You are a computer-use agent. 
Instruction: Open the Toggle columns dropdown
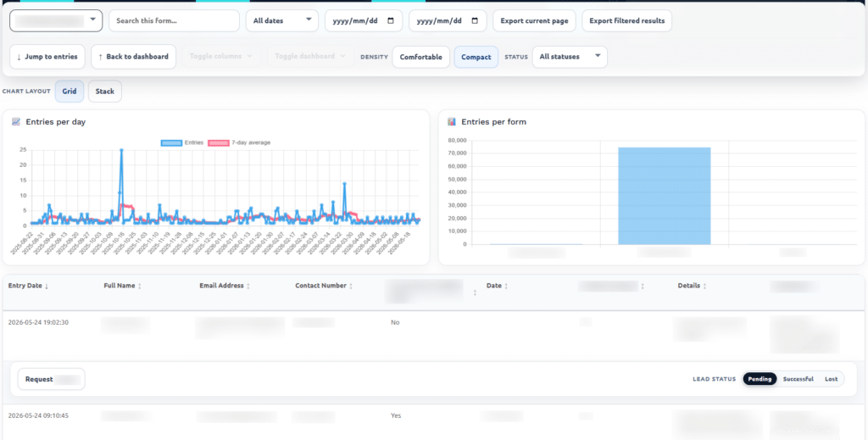pos(221,57)
